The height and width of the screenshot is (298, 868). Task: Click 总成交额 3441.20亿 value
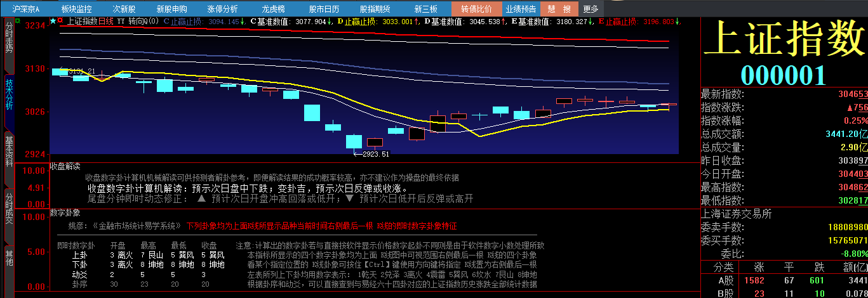[x=846, y=134]
